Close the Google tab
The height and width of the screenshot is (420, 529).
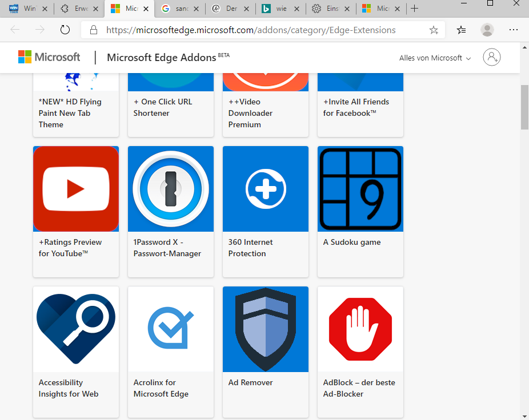pos(196,9)
